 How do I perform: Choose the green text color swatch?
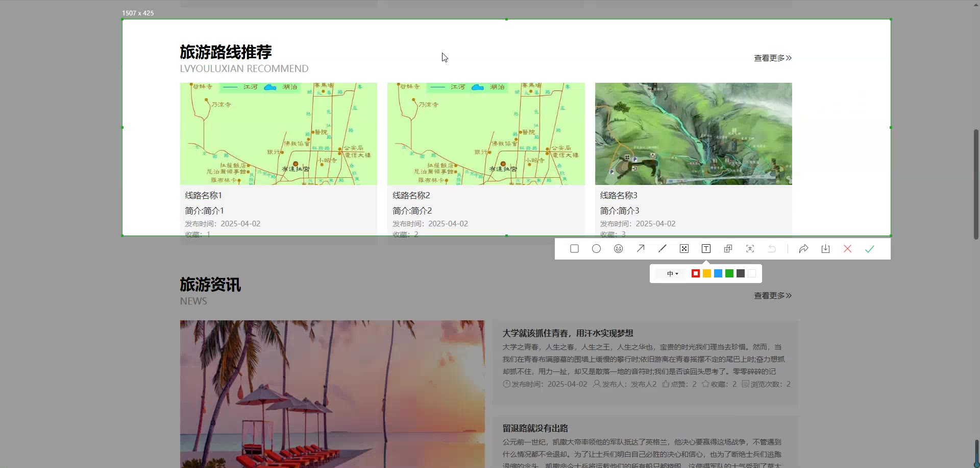click(729, 274)
